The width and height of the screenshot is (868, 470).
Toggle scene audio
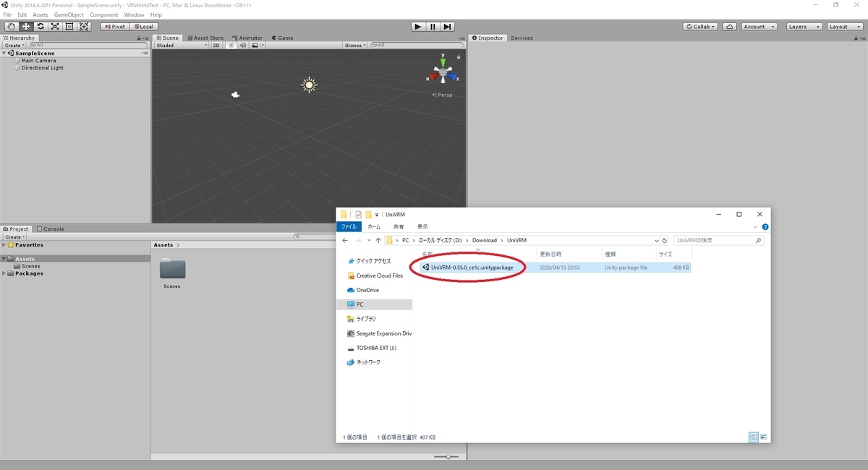coord(243,46)
